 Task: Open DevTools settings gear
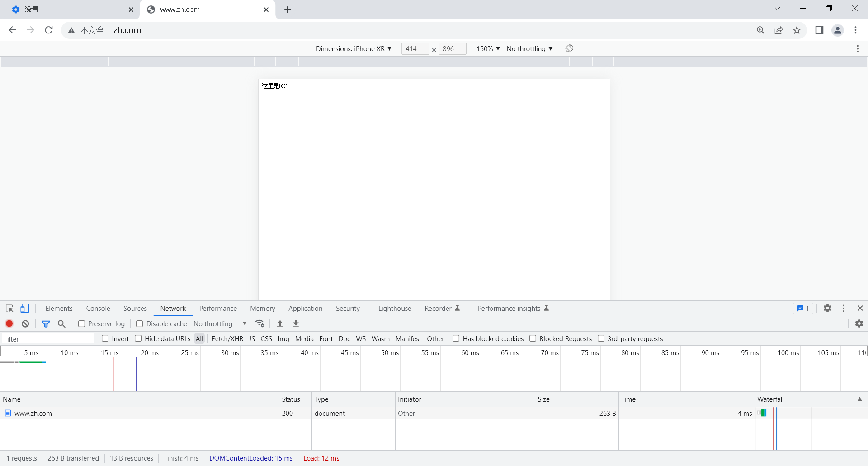[827, 308]
